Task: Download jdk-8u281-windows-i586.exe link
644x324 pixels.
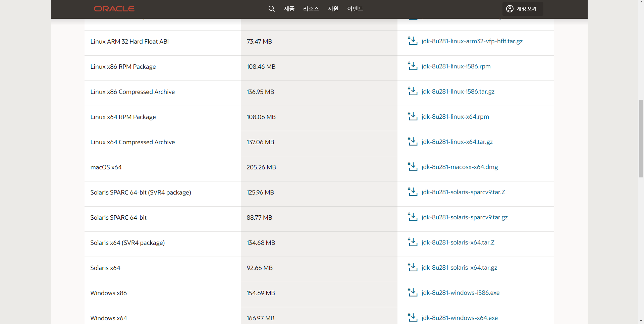Action: 461,293
